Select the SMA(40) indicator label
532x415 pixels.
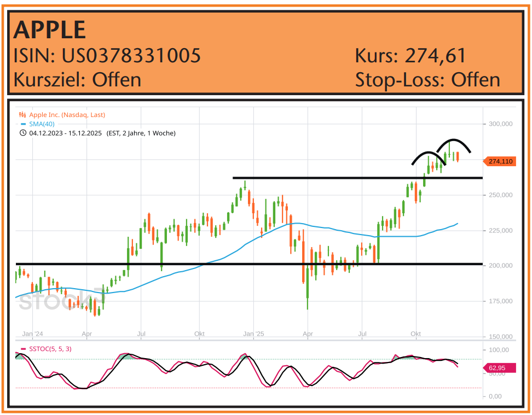click(45, 124)
